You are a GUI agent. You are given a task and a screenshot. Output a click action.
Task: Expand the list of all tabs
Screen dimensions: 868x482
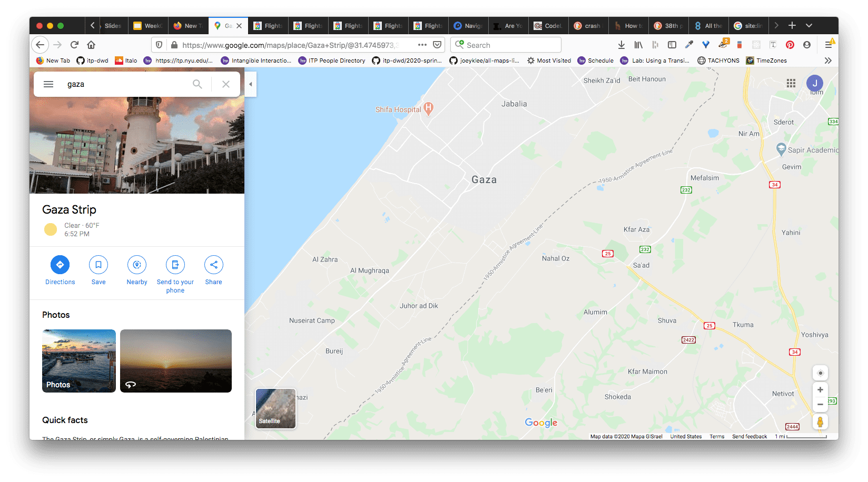click(809, 25)
